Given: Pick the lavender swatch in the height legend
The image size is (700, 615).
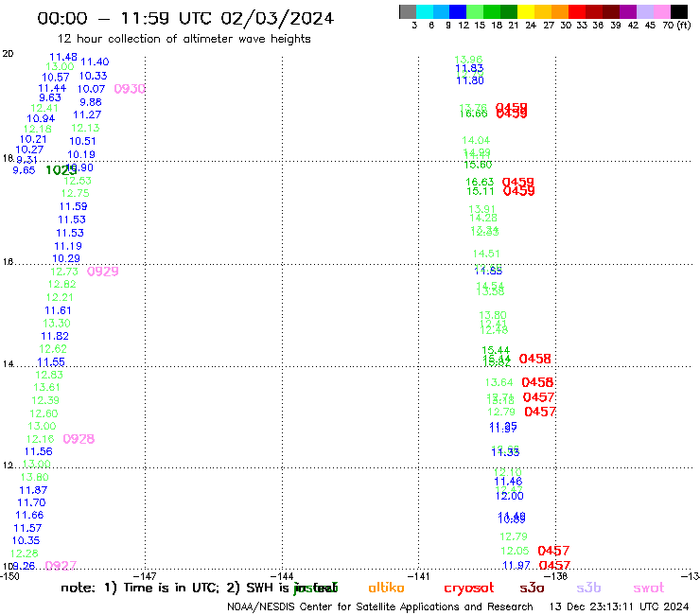Looking at the screenshot, I should click(645, 11).
